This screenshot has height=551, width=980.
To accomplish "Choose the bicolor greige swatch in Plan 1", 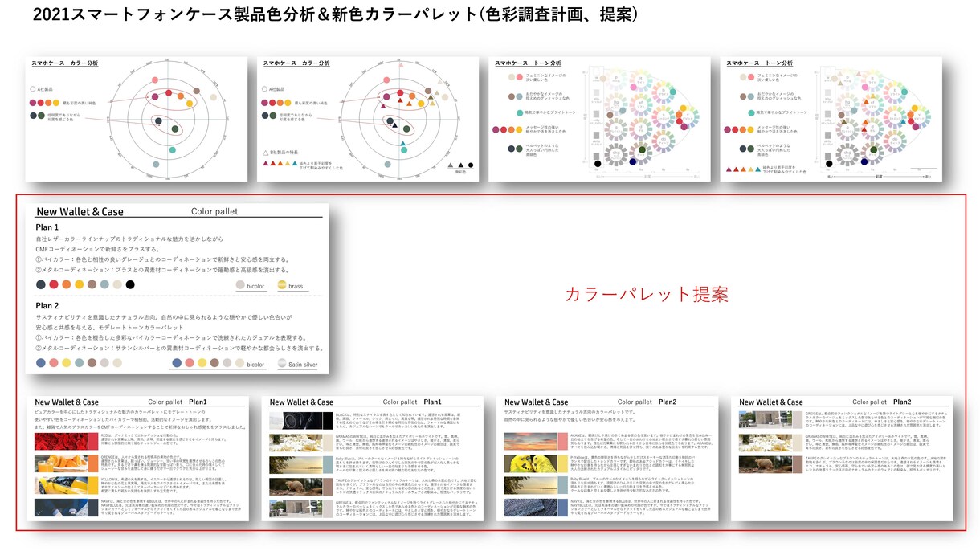I will (x=239, y=285).
